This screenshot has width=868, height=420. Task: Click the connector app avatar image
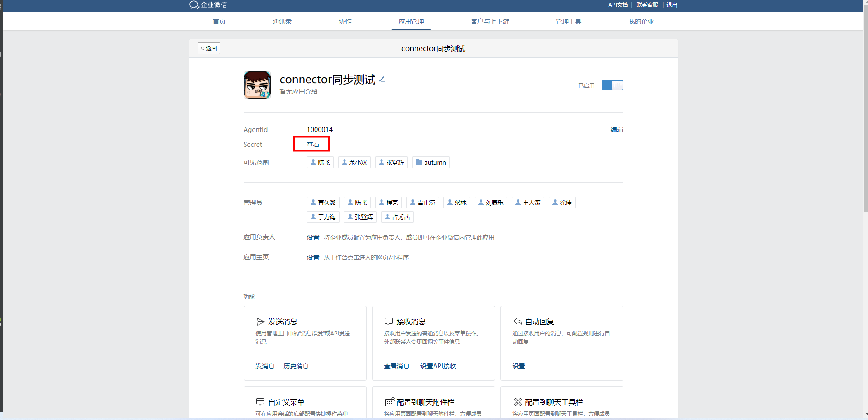pos(257,85)
